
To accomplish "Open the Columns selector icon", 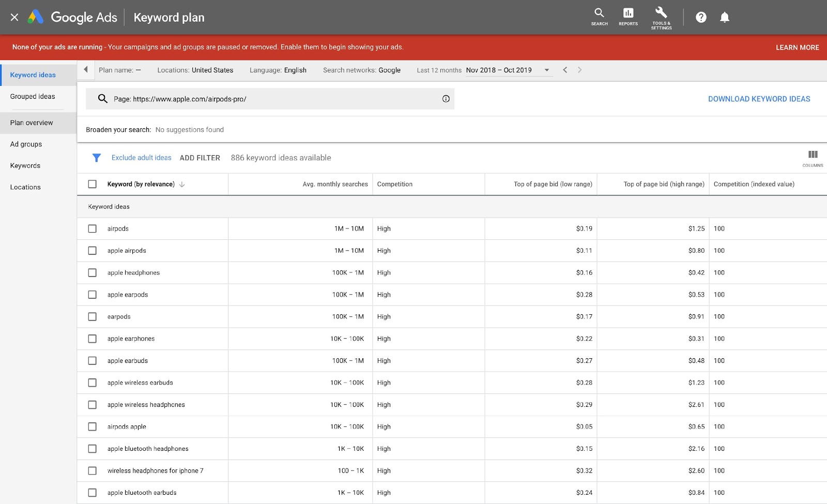I will pyautogui.click(x=813, y=158).
